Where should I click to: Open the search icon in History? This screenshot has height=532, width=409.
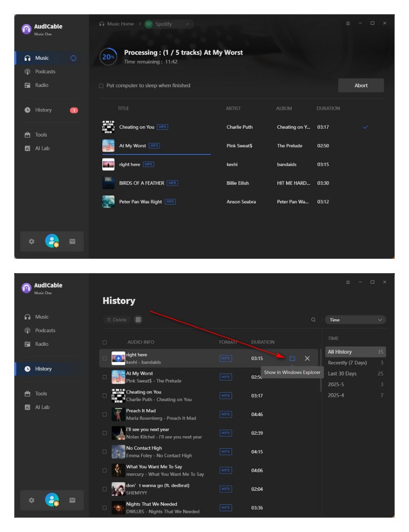click(x=313, y=320)
